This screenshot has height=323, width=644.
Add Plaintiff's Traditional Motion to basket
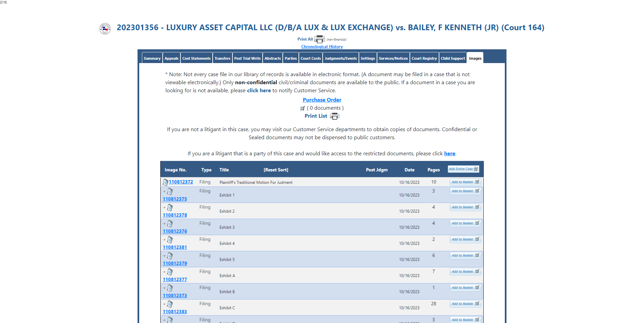click(465, 182)
